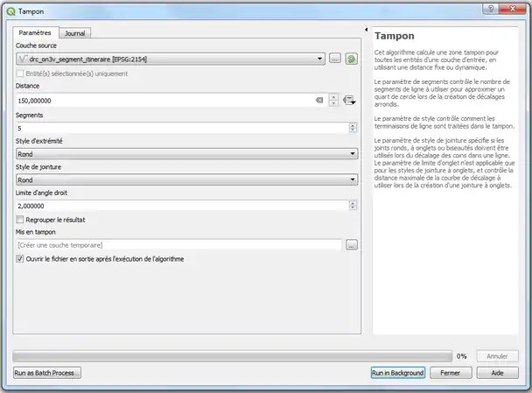Click Run as Batch Process button
This screenshot has height=393, width=532.
click(46, 373)
